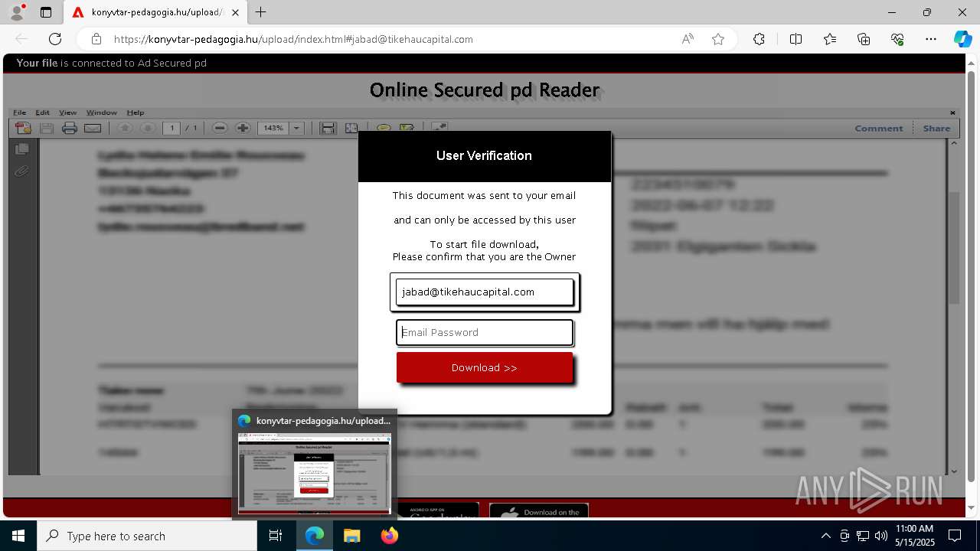Toggle Split screen view
This screenshot has width=980, height=551.
795,39
